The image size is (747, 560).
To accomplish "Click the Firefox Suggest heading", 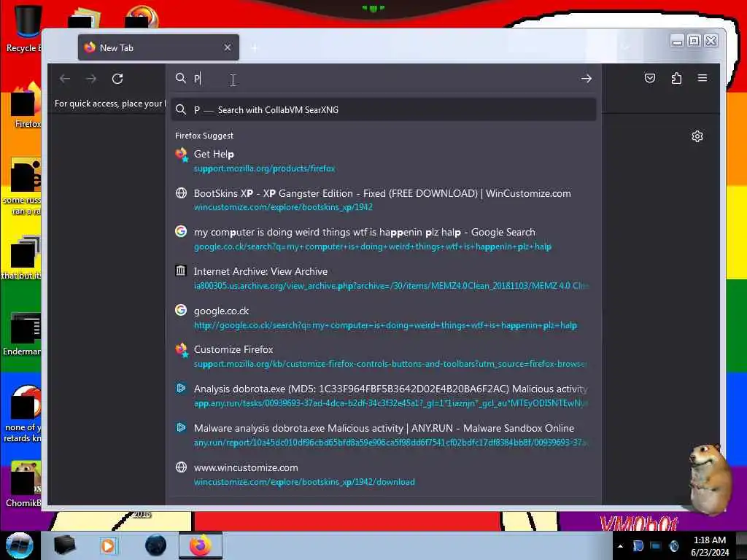I will [x=204, y=136].
